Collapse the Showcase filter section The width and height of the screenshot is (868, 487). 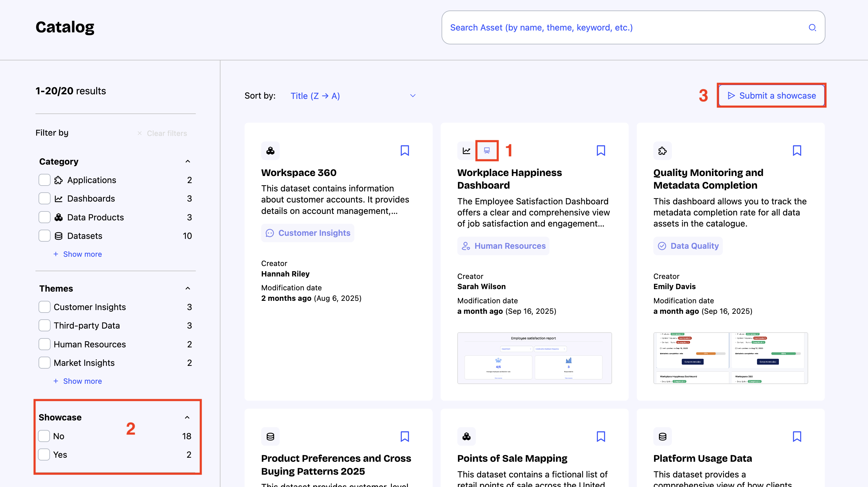coord(187,417)
